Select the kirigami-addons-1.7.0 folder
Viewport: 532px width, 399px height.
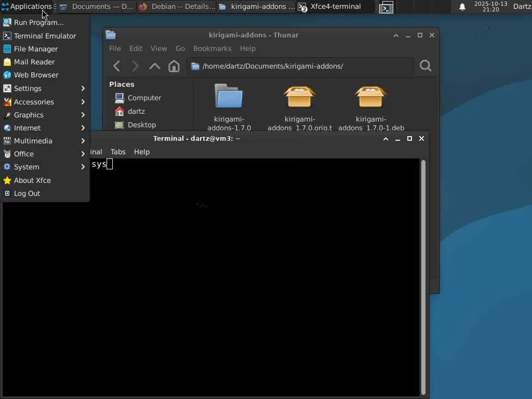click(x=229, y=107)
